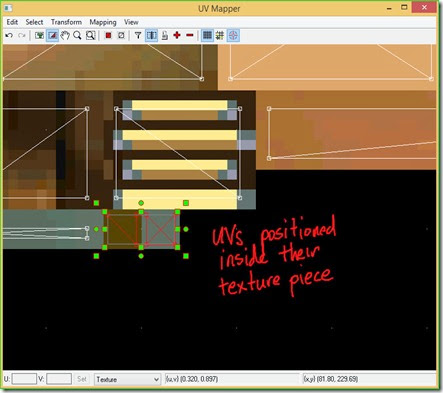443x393 pixels.
Task: Click the zoom-to-region magnifier icon
Action: coord(91,35)
